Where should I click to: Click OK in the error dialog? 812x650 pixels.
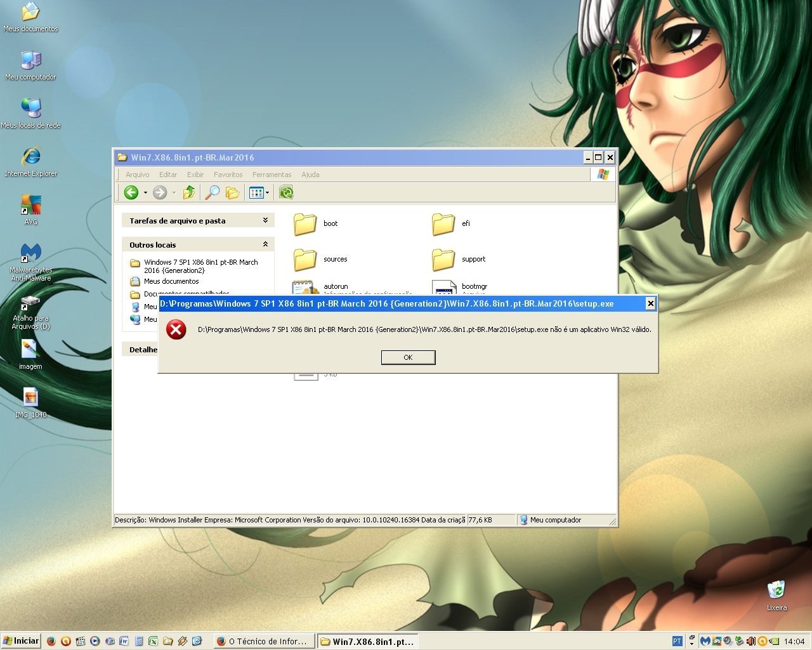pyautogui.click(x=408, y=357)
